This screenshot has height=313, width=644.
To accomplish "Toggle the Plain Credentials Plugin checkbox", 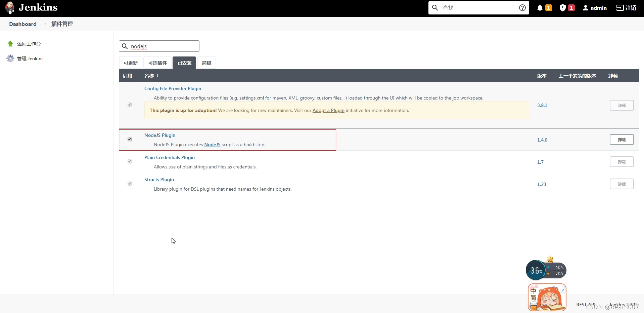I will tap(130, 161).
